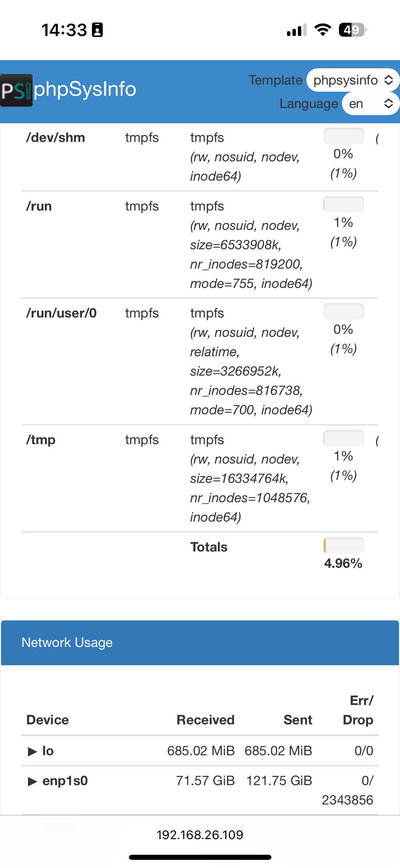400x868 pixels.
Task: Click the Template selector chevron arrows
Action: (x=388, y=80)
